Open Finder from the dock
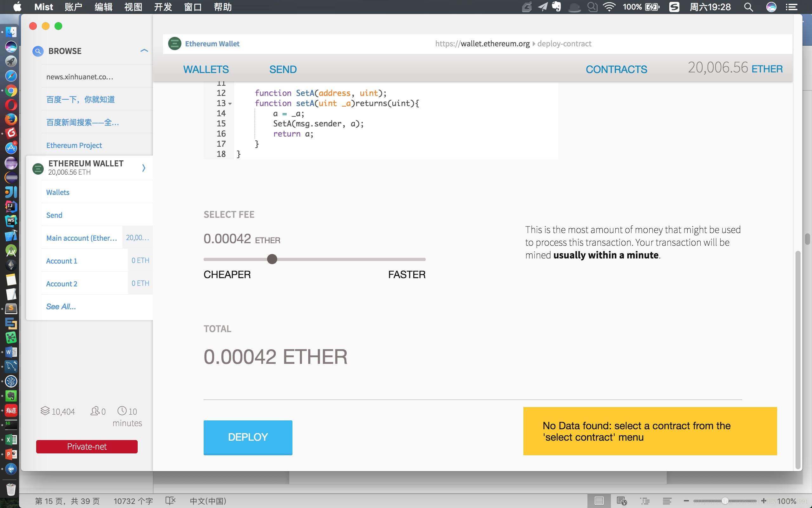The height and width of the screenshot is (508, 812). (11, 32)
